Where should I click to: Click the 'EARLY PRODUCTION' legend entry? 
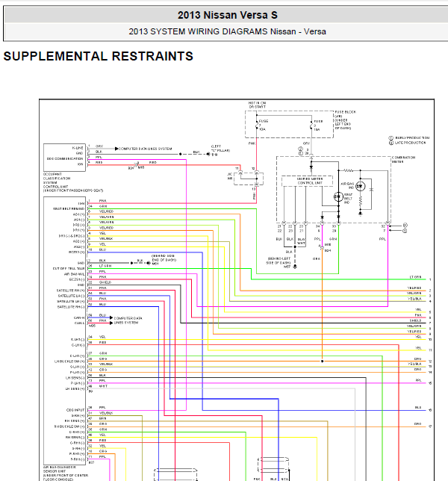coord(409,138)
